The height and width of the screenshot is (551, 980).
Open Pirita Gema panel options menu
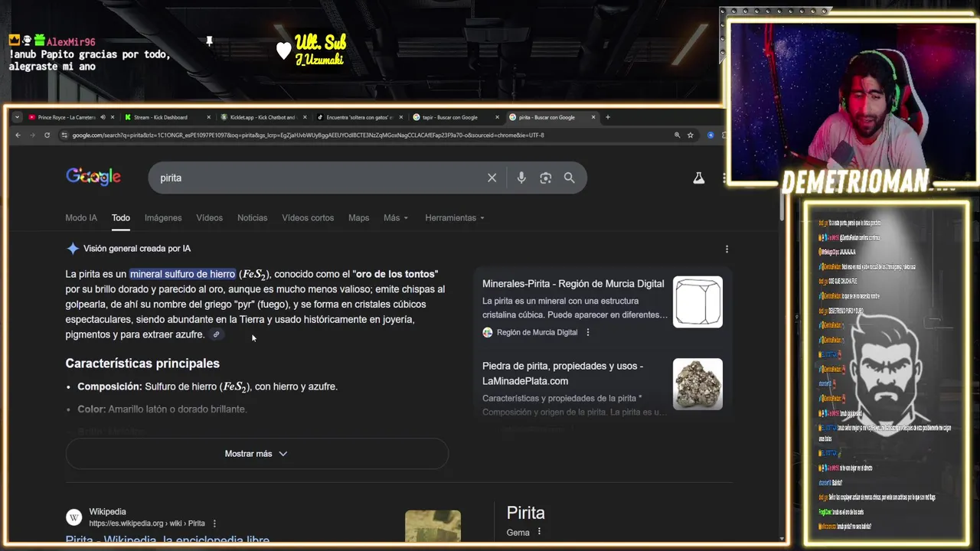point(539,532)
